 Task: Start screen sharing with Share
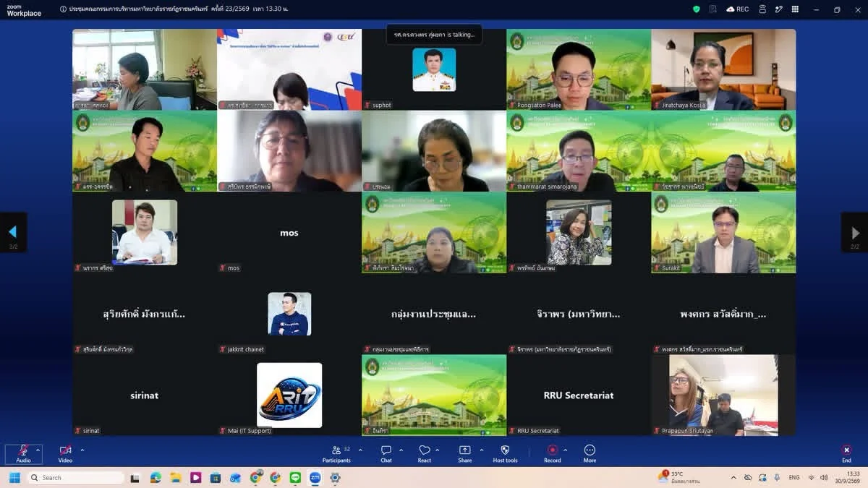coord(464,453)
